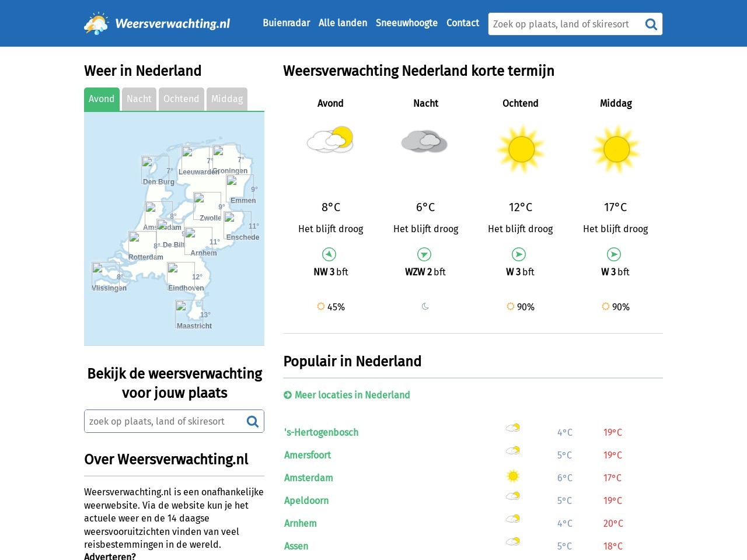Click the sidebar search magnifier icon
Viewport: 747px width, 560px height.
tap(253, 421)
